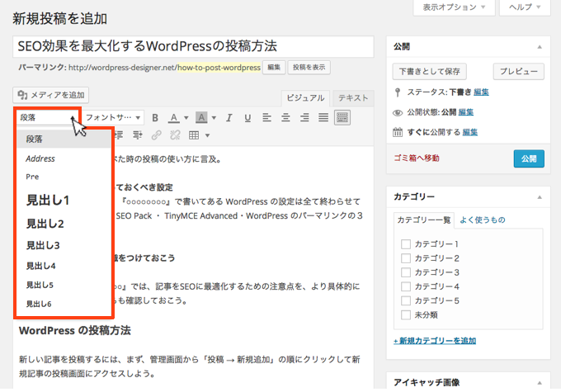The width and height of the screenshot is (561, 392).
Task: Apply the background color A button
Action: (201, 117)
